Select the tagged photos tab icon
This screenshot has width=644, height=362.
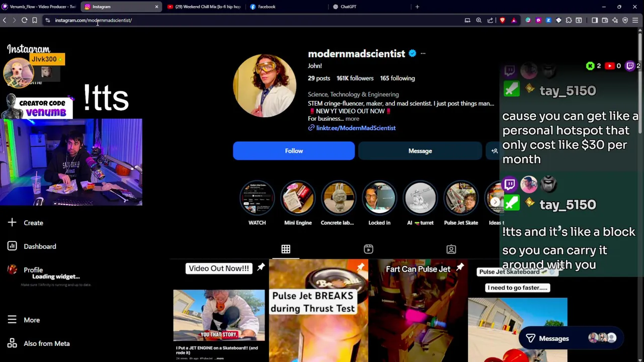pos(451,249)
